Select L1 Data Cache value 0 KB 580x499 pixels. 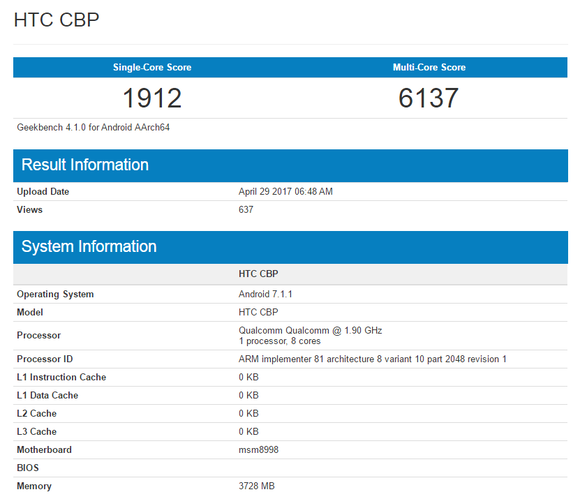pyautogui.click(x=249, y=395)
